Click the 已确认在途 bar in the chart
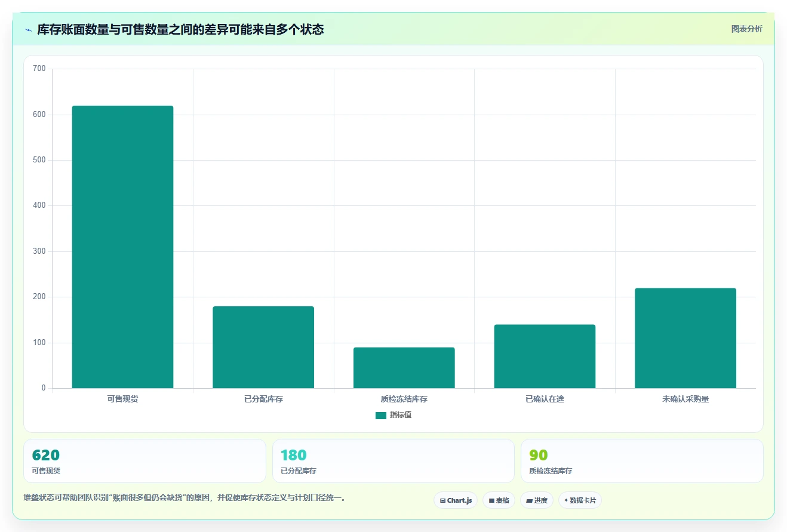The image size is (787, 532). pyautogui.click(x=545, y=356)
